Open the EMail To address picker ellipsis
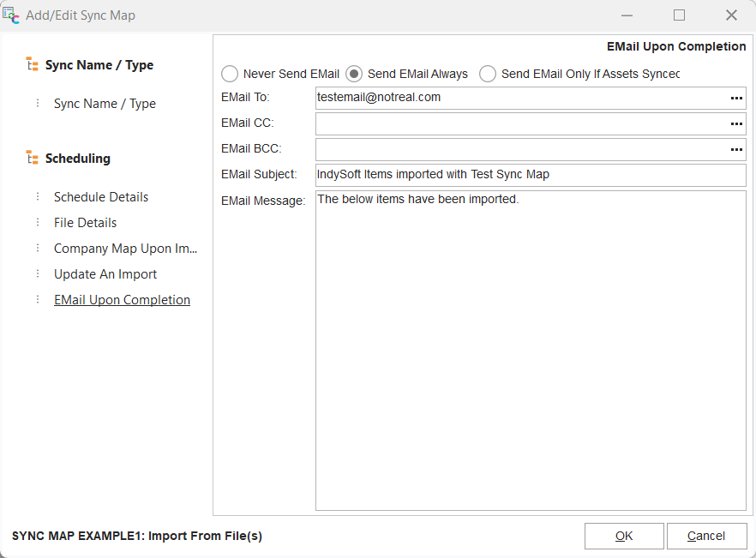The height and width of the screenshot is (558, 756). (735, 99)
